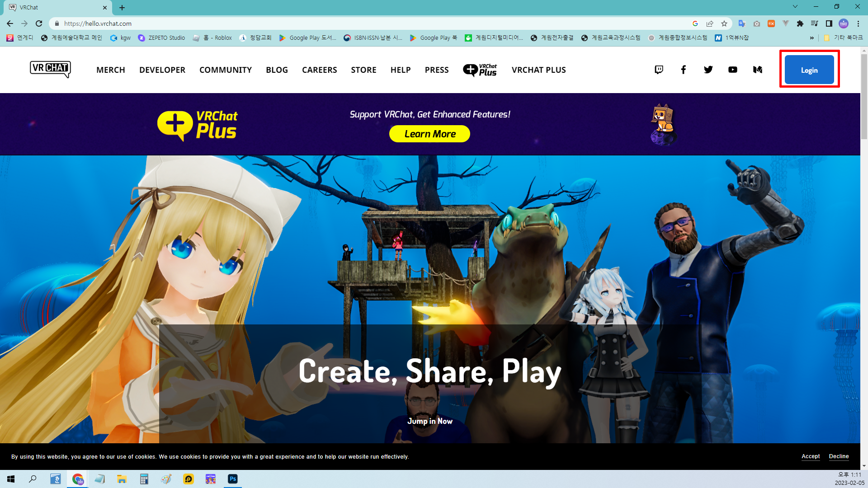The image size is (868, 488).
Task: Accept the cookie notice
Action: point(811,456)
